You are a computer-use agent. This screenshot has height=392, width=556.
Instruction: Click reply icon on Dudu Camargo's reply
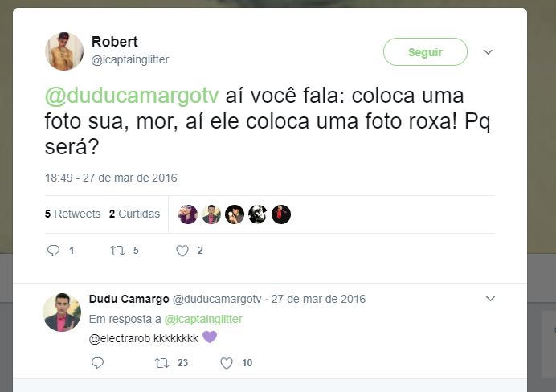97,362
